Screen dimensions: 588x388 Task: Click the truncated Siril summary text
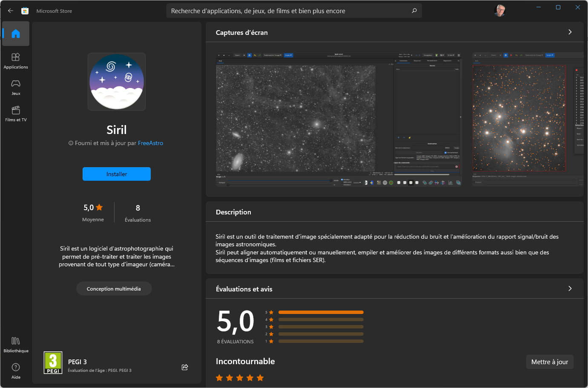(x=117, y=257)
